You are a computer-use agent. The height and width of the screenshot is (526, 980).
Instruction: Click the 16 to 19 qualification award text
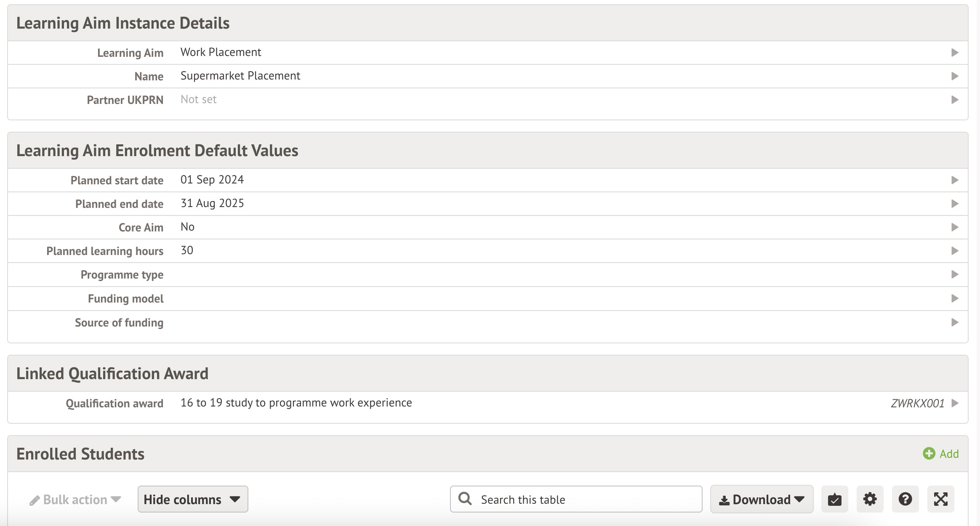pyautogui.click(x=296, y=403)
